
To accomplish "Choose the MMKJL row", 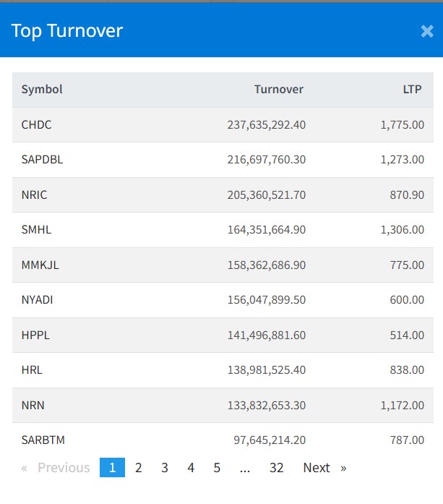I will click(x=40, y=265).
